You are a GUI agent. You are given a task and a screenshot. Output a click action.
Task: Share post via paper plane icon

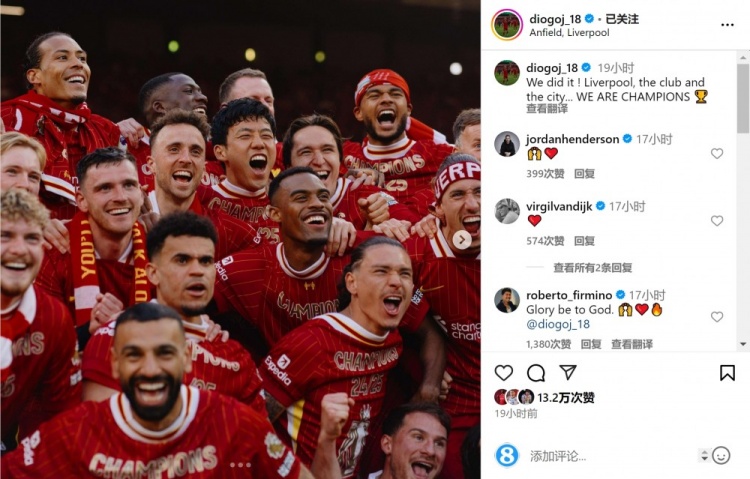point(568,372)
